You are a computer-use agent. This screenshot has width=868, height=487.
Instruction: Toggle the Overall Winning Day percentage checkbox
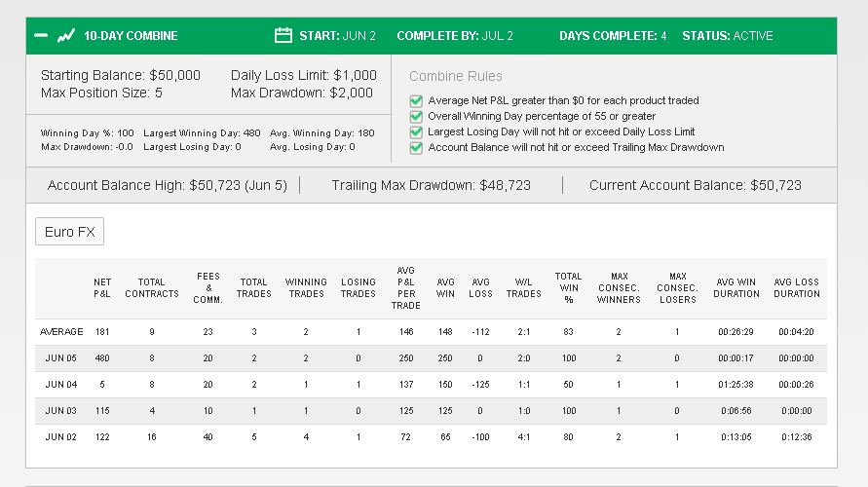pyautogui.click(x=416, y=116)
